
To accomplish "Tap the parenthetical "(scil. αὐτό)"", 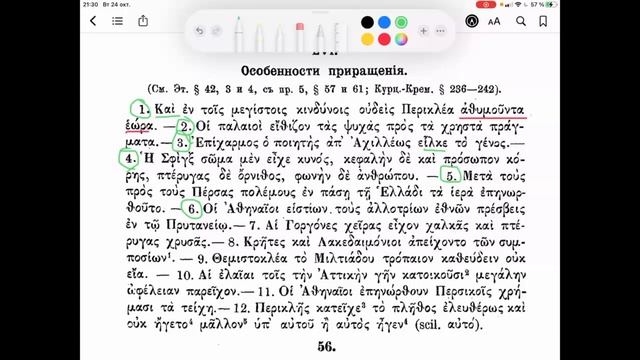I will coord(449,325).
